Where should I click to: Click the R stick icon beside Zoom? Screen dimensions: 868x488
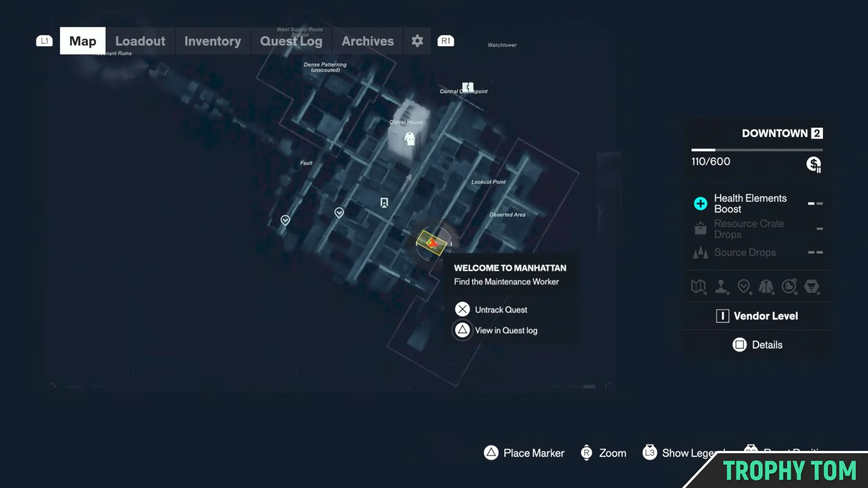586,452
